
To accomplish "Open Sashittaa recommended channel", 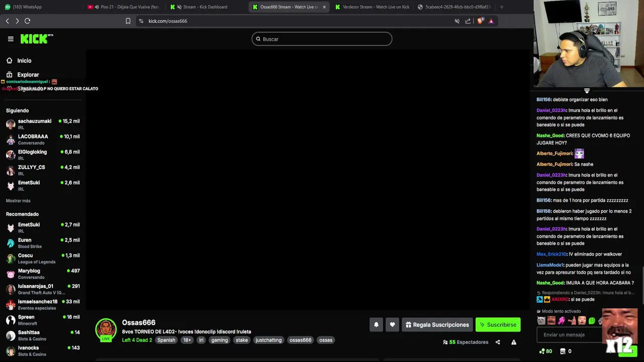I will point(43,335).
